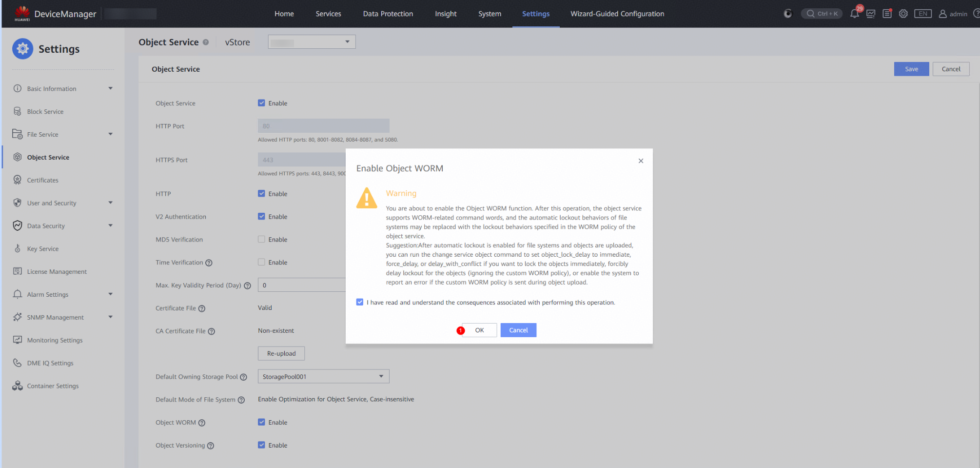This screenshot has height=468, width=980.
Task: Click the License Management sidebar icon
Action: 18,271
